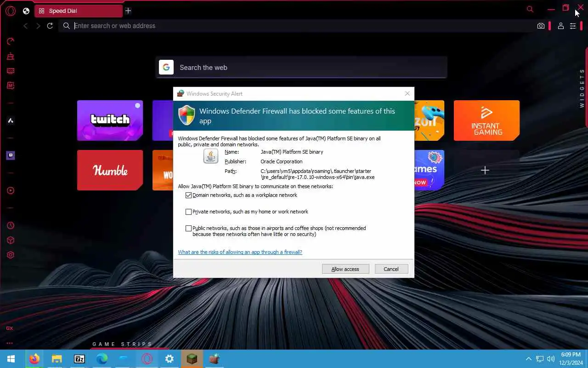Expand the GAME STRIPS panel
This screenshot has height=368, width=588.
pos(122,344)
